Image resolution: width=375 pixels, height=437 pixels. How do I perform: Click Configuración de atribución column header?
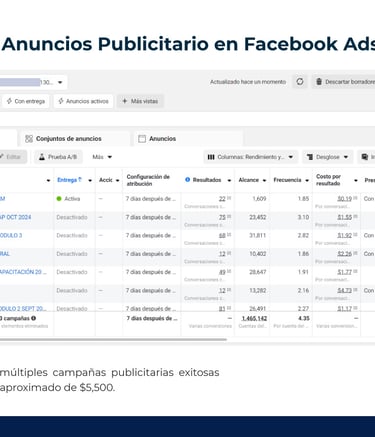point(148,180)
